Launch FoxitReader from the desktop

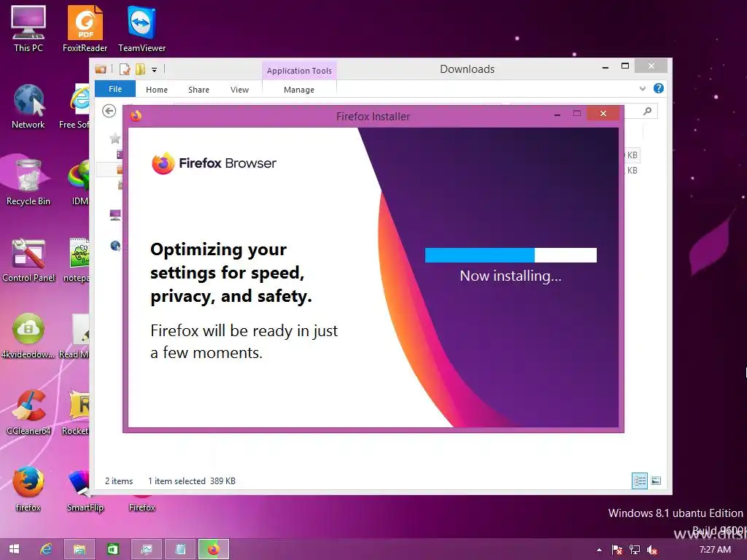[x=85, y=28]
